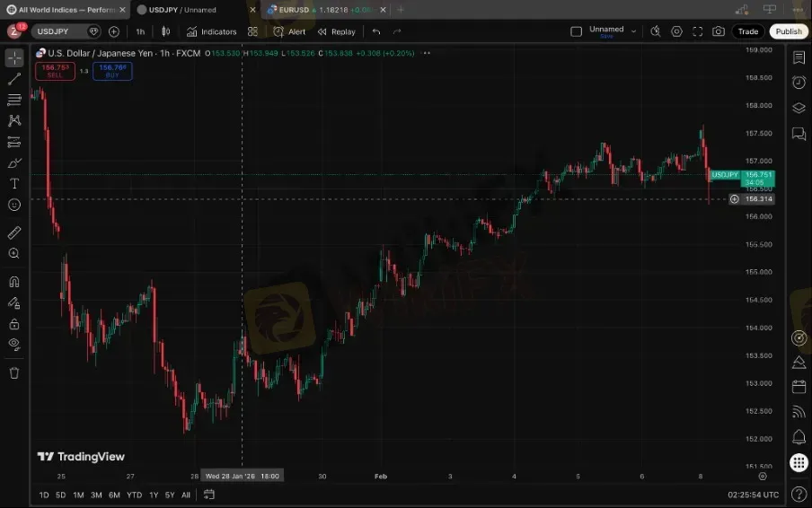Set the 1D date range

pos(44,495)
